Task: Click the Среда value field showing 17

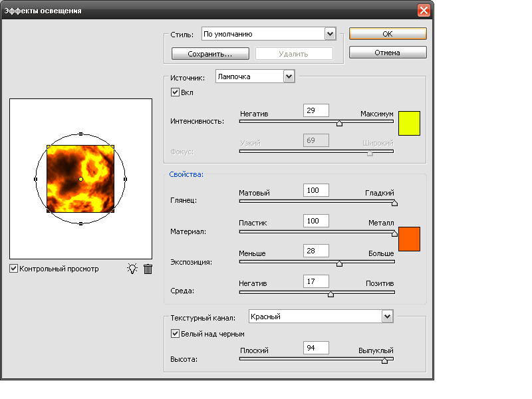Action: (317, 281)
